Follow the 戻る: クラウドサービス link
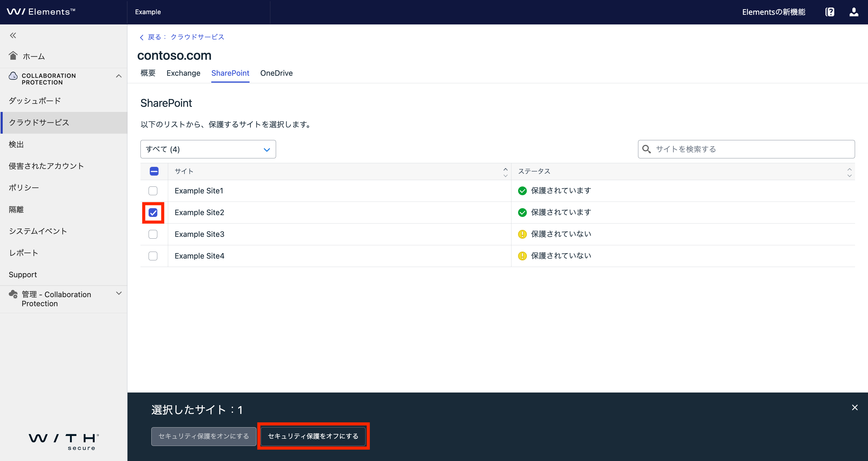868x461 pixels. [x=186, y=37]
